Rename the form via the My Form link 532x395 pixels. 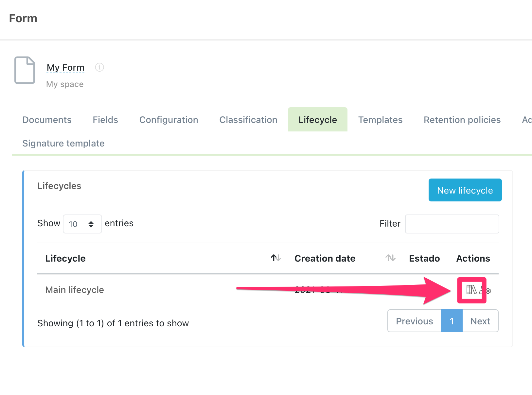(x=65, y=67)
